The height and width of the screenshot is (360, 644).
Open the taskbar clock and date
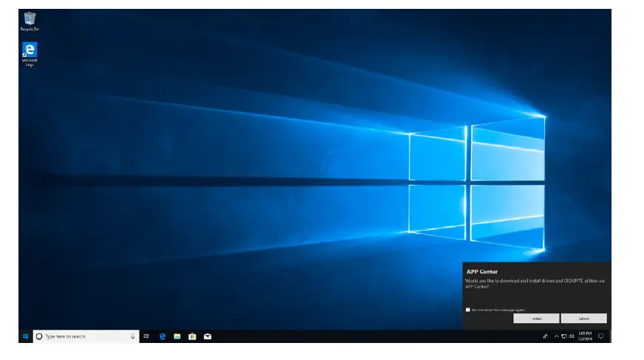tap(585, 336)
